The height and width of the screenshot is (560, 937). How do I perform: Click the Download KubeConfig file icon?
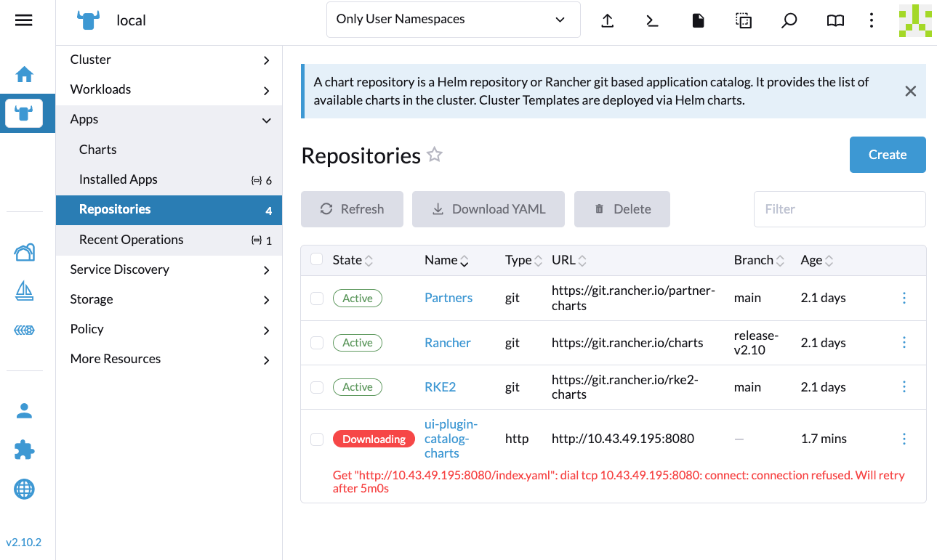point(698,20)
